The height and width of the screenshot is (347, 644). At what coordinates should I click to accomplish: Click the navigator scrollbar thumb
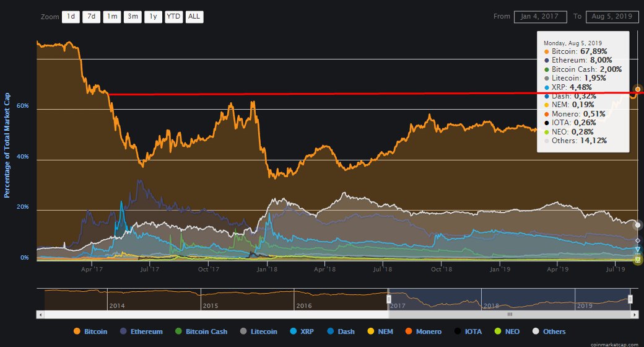point(510,315)
